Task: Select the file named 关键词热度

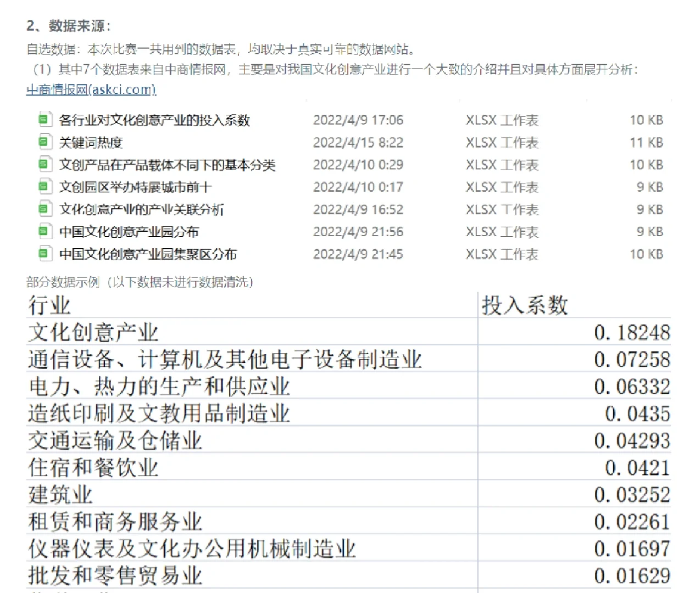Action: (x=91, y=142)
